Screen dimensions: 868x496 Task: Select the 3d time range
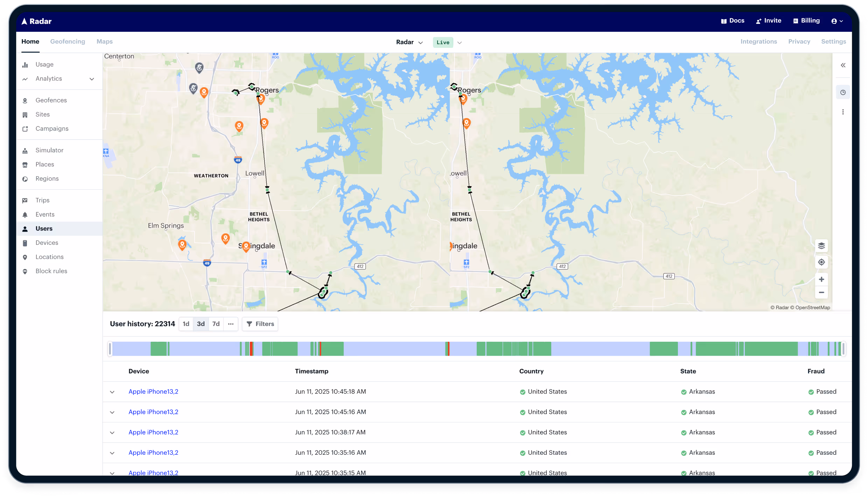point(201,324)
